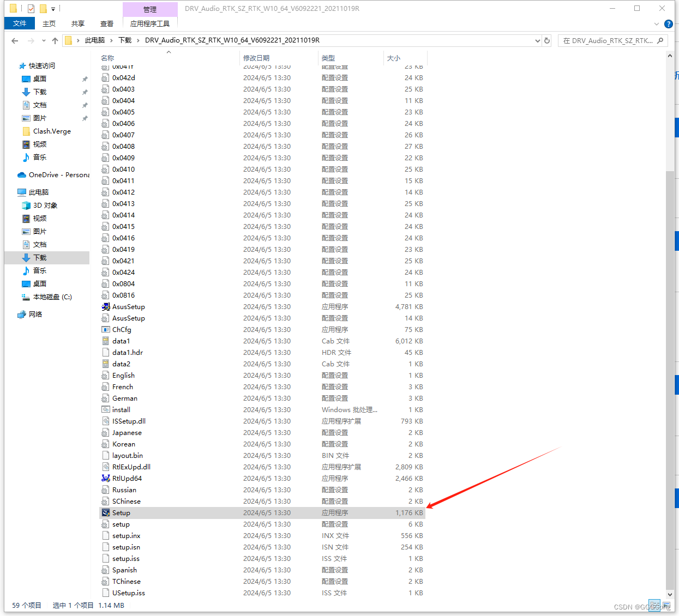Image resolution: width=679 pixels, height=616 pixels.
Task: Select the Japanese config file
Action: (x=262, y=433)
